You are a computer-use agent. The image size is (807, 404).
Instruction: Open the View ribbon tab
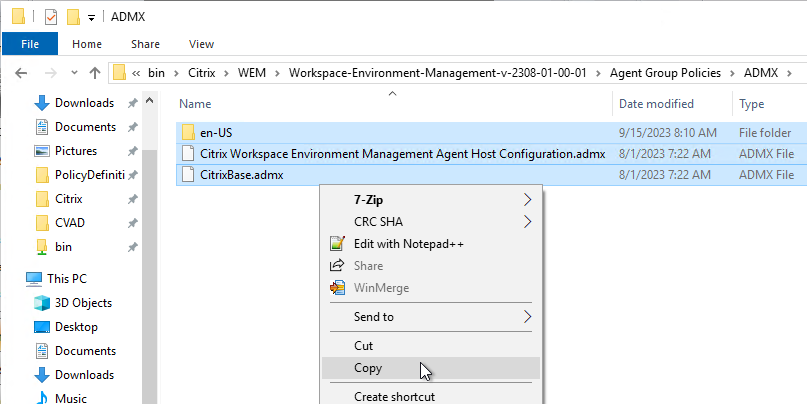click(201, 44)
